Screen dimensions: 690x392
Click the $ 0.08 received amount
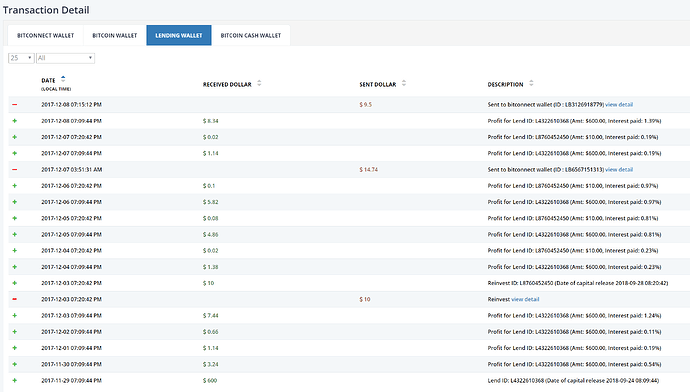click(x=210, y=218)
